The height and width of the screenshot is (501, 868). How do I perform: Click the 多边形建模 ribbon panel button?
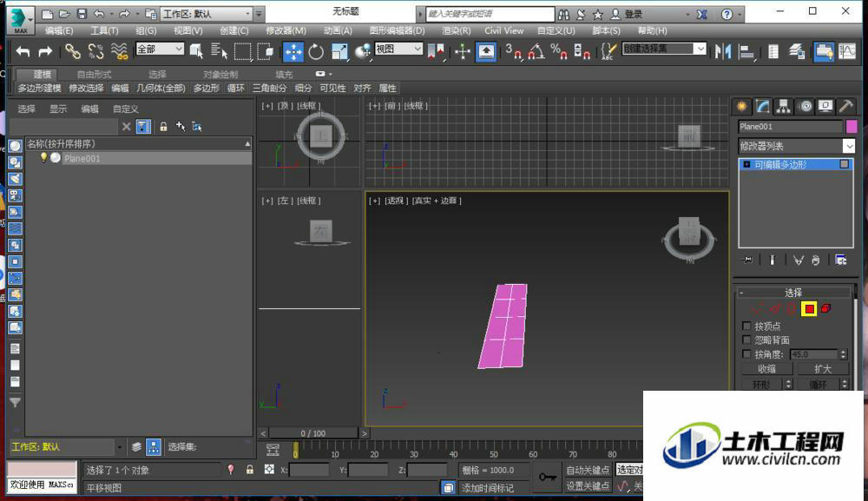point(39,89)
